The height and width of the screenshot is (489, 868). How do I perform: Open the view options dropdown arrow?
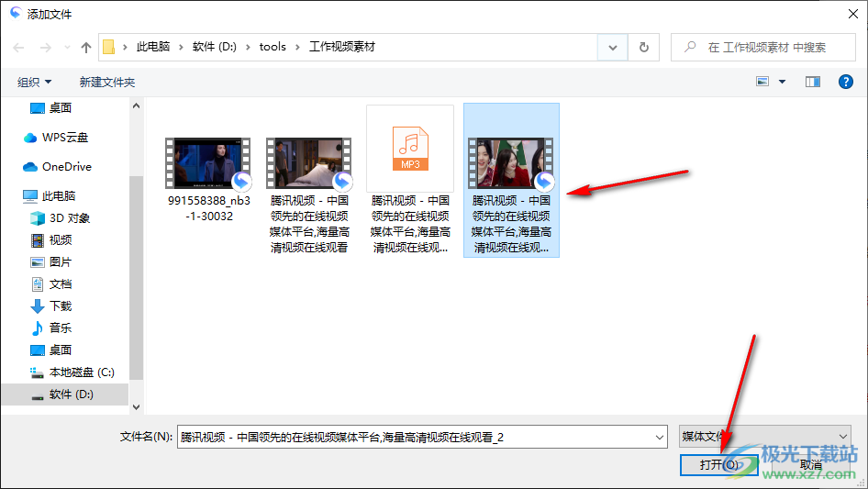[x=782, y=82]
